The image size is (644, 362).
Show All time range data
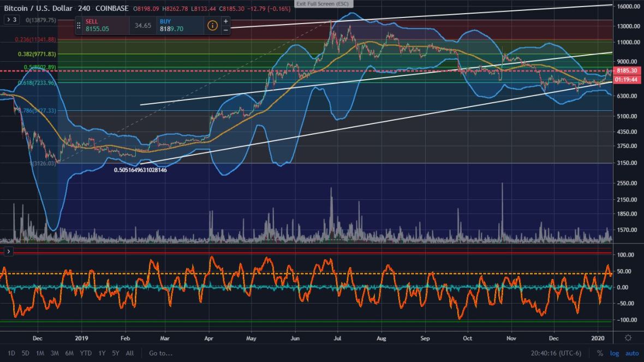(130, 353)
